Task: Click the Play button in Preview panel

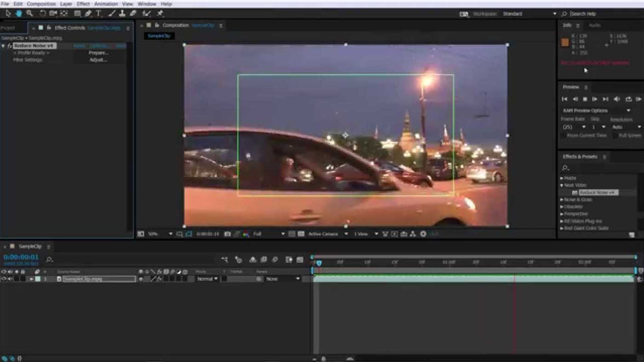Action: tap(595, 99)
